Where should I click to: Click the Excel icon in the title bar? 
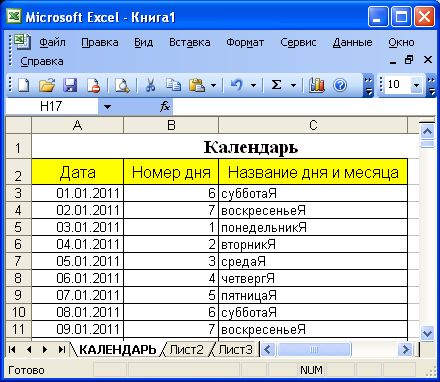[x=14, y=16]
